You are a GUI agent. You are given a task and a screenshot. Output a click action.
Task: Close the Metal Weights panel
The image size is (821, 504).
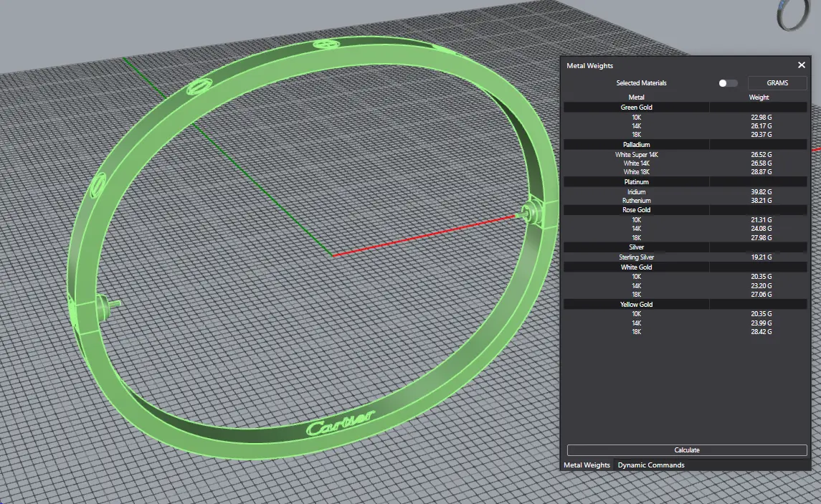(802, 65)
